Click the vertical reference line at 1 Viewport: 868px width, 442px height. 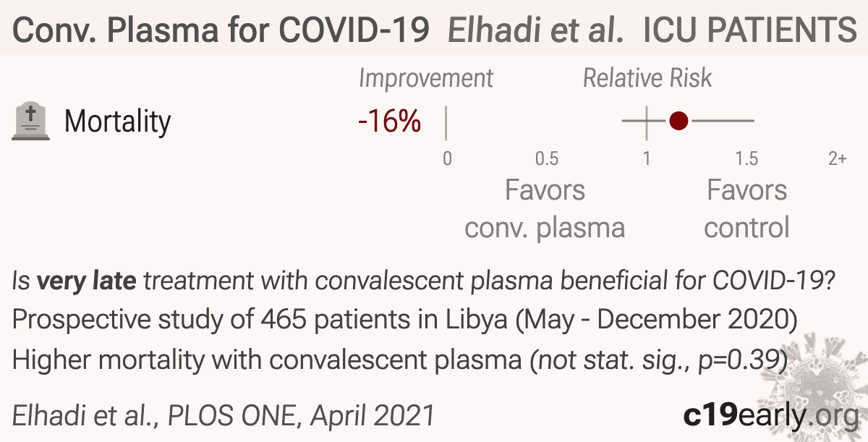tap(646, 121)
